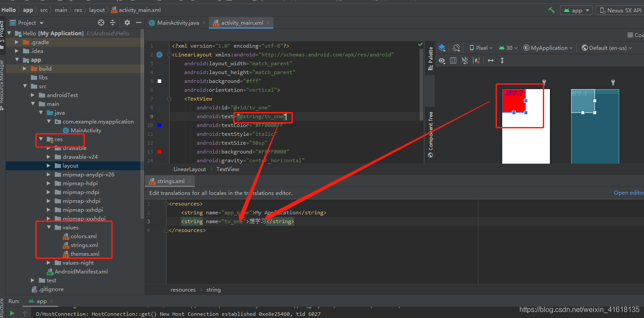Click expand horizontally arrow icon

point(490,60)
